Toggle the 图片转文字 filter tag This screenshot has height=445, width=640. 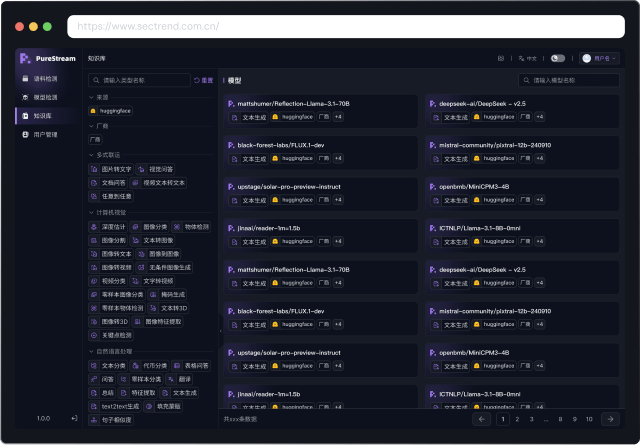pos(110,169)
